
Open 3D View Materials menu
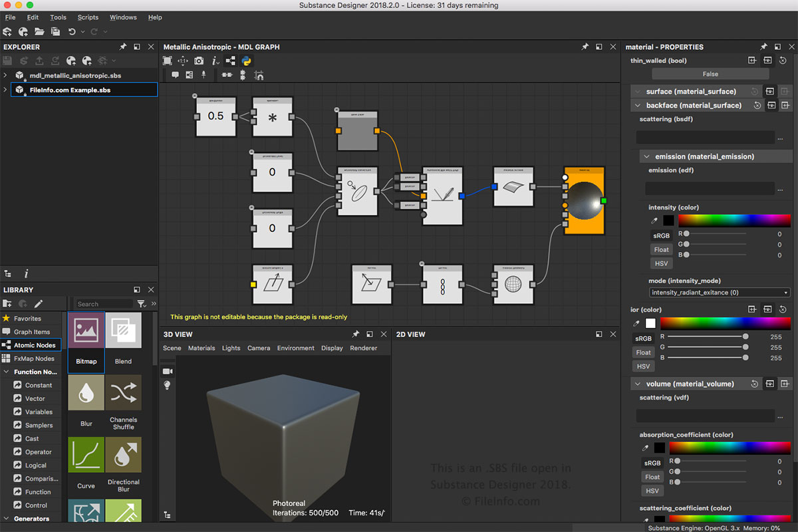[x=201, y=348]
